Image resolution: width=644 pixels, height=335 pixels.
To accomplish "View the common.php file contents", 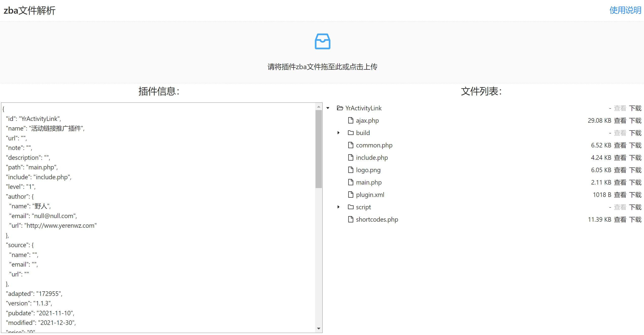I will tap(620, 145).
